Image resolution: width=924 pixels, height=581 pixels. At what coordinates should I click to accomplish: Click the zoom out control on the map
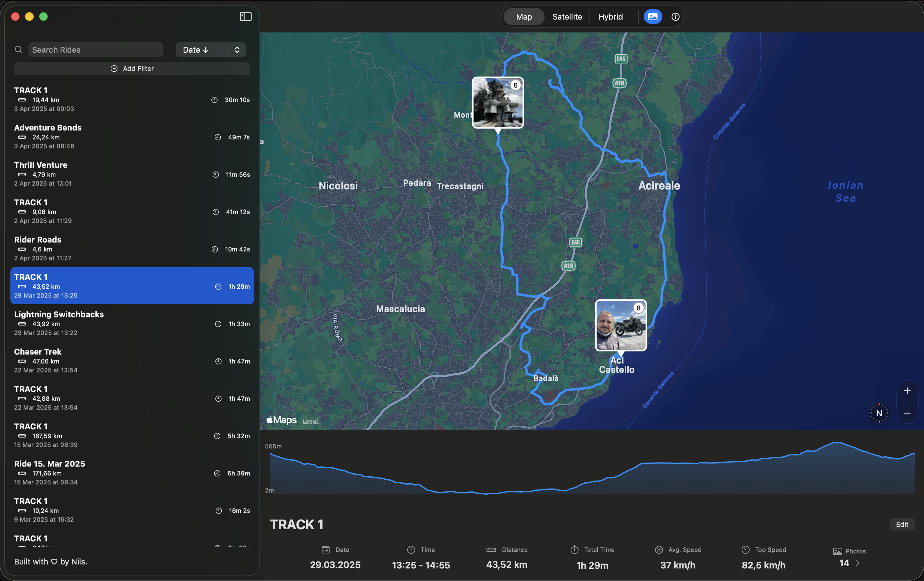[907, 413]
